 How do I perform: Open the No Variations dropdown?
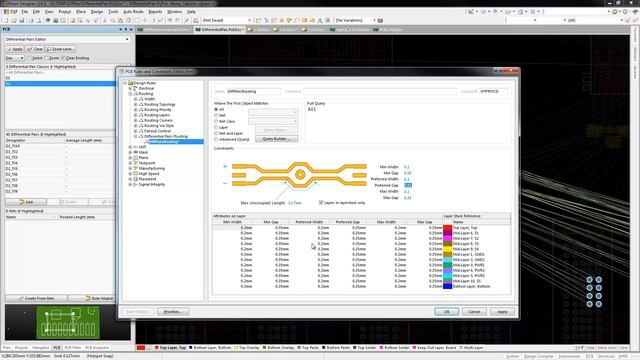click(374, 20)
